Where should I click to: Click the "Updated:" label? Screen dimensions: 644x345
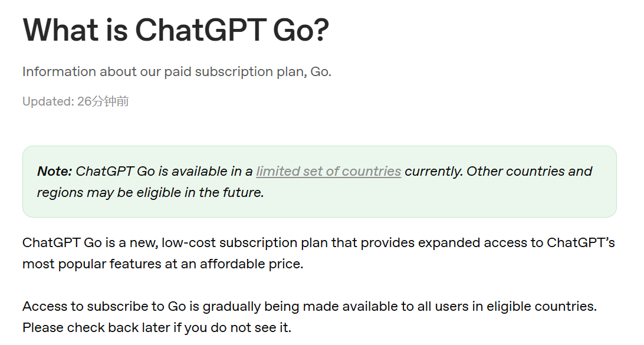pyautogui.click(x=47, y=101)
